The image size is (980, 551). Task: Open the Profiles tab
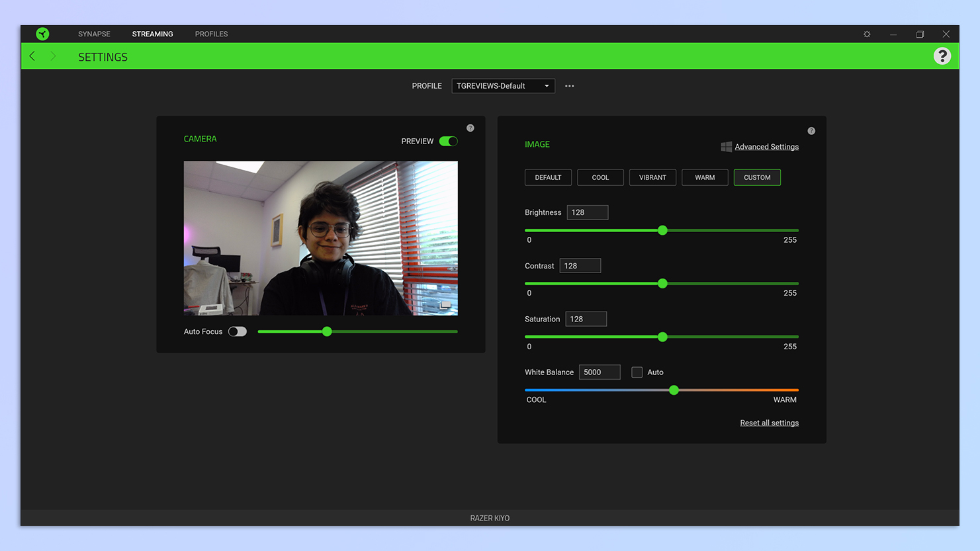tap(211, 34)
